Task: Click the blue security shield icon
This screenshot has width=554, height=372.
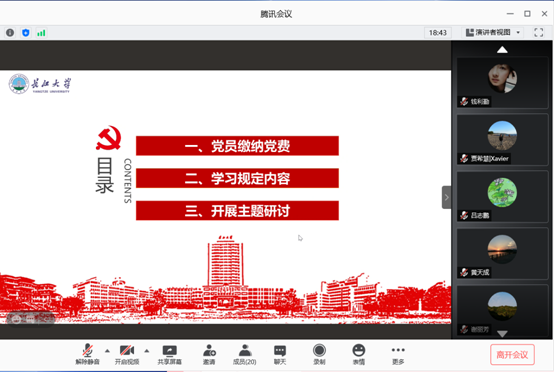Action: [25, 33]
